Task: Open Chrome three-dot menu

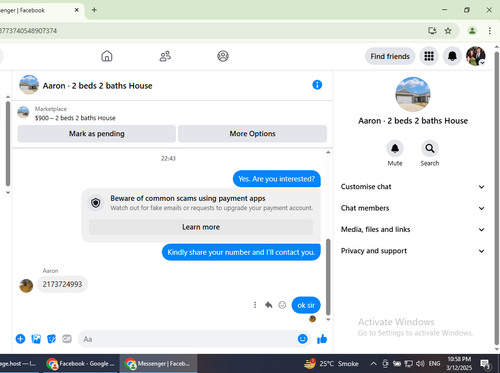Action: coord(489,31)
